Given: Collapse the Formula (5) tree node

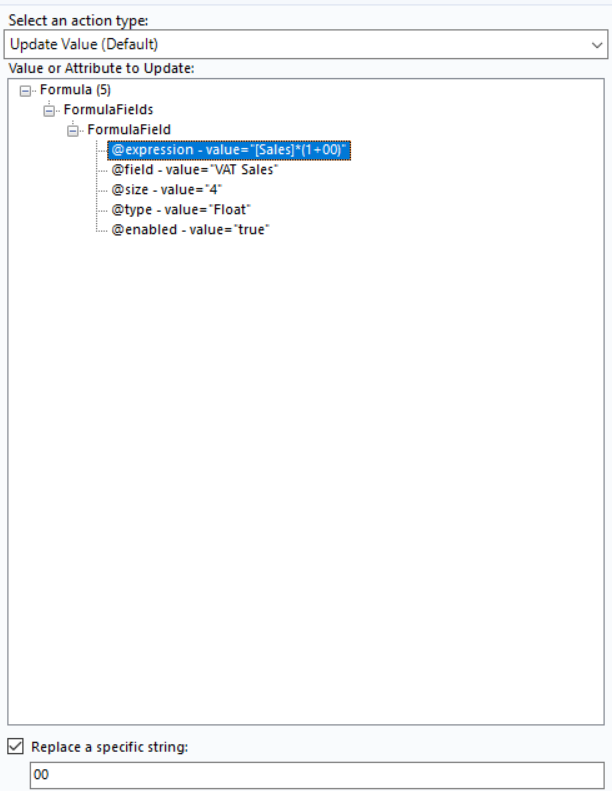Looking at the screenshot, I should click(x=25, y=91).
